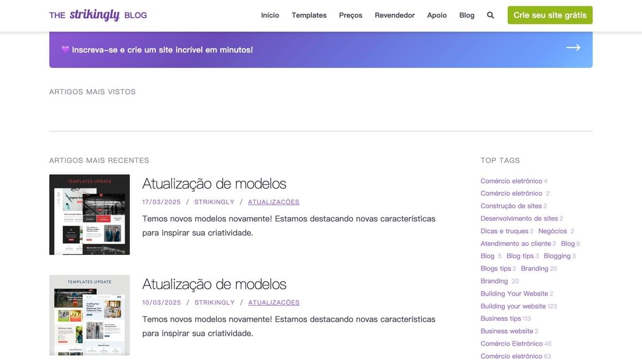The image size is (642, 364).
Task: Click the Apoio navigation link
Action: [437, 15]
